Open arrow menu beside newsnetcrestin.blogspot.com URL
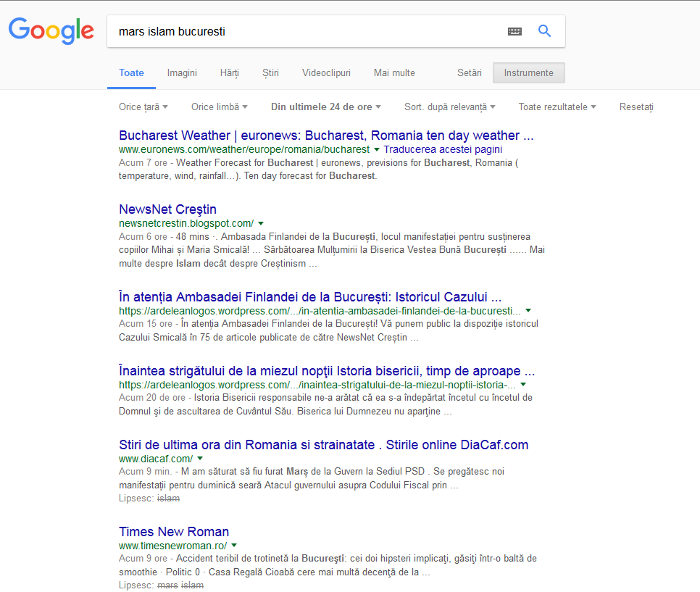This screenshot has height=592, width=700. 261,224
